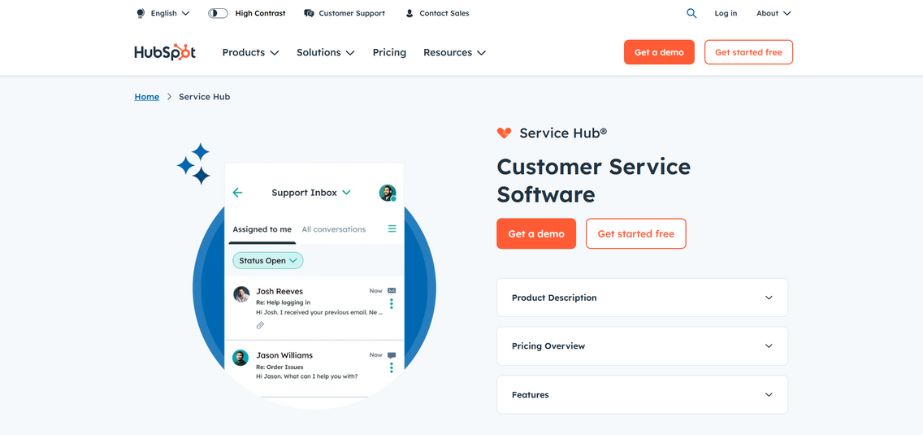Click the orange Service Hub heart icon
Viewport: 923px width, 435px height.
(x=504, y=133)
